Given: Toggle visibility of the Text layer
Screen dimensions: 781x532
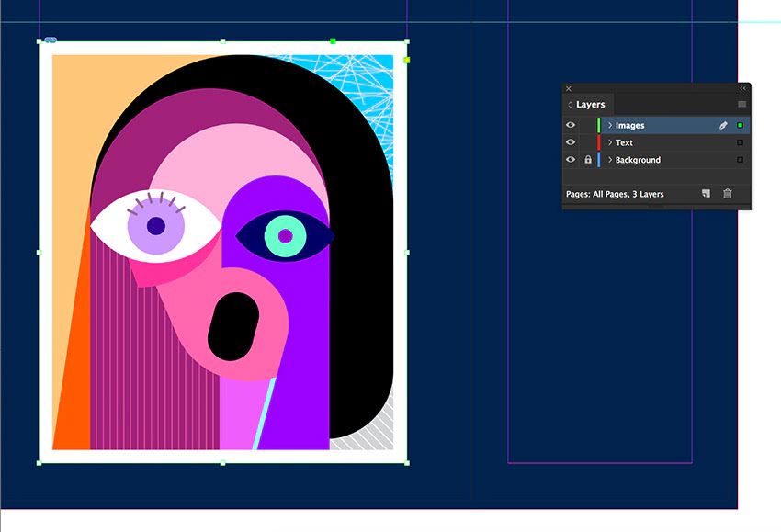Looking at the screenshot, I should pos(571,142).
